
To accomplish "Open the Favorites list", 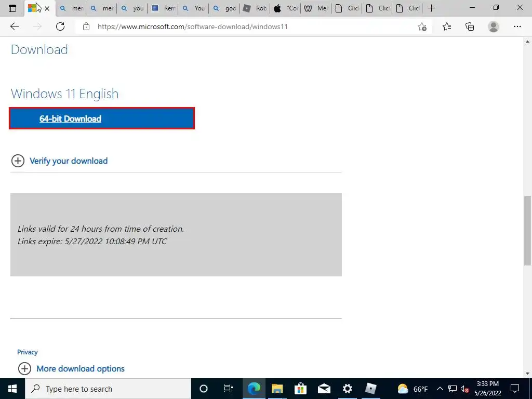I will [x=447, y=26].
